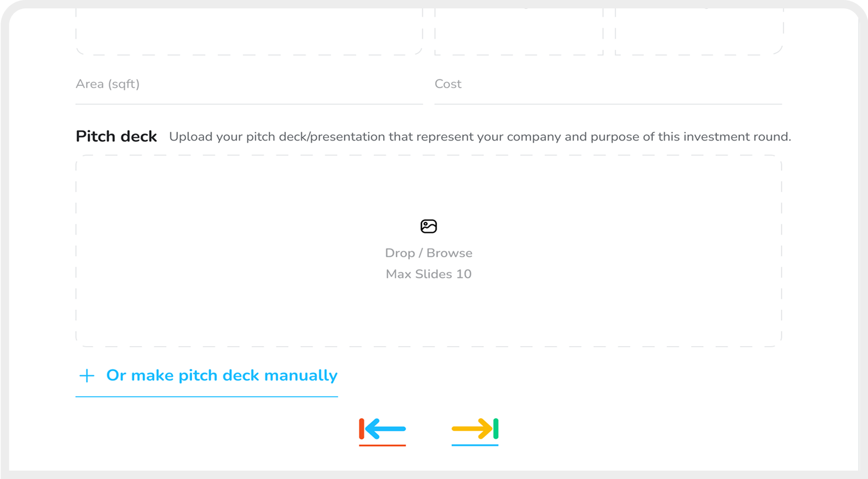Open "Or make pitch deck manually" link
The width and height of the screenshot is (868, 479).
pyautogui.click(x=221, y=376)
